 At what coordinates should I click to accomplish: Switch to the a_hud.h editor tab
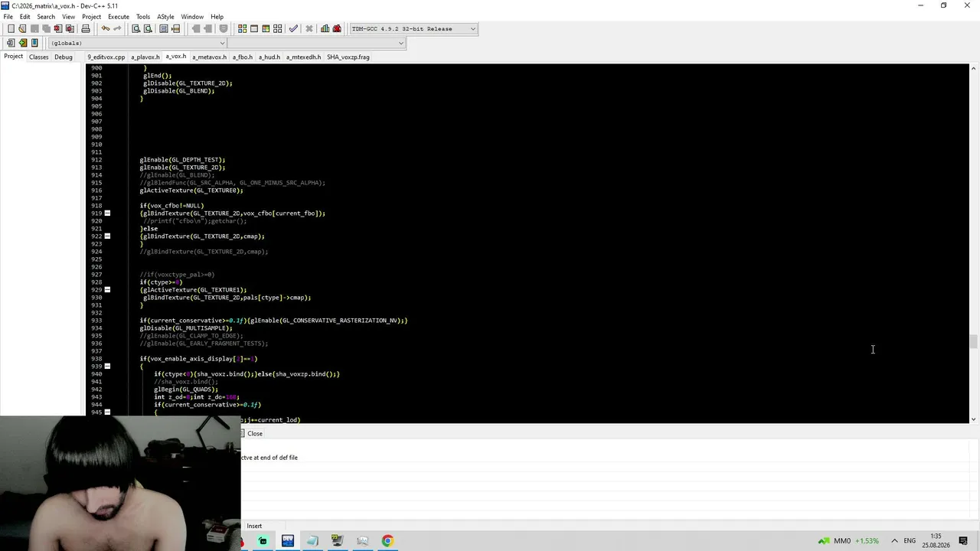click(269, 57)
